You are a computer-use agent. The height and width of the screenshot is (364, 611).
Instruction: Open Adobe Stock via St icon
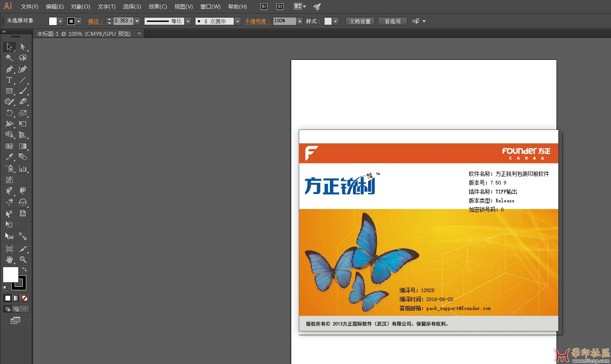(280, 7)
